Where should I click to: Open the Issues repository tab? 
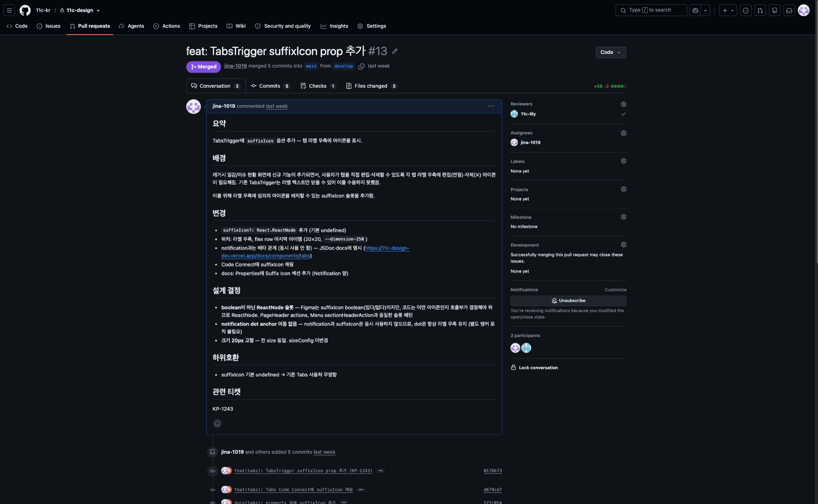[x=49, y=26]
